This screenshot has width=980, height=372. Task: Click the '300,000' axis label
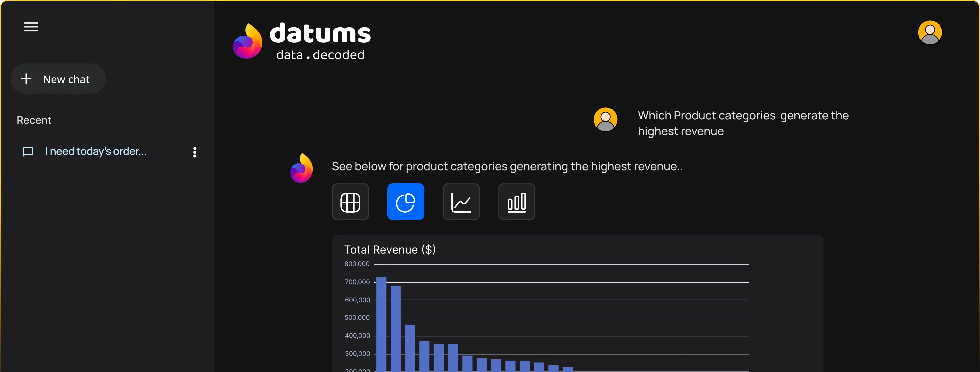(357, 354)
